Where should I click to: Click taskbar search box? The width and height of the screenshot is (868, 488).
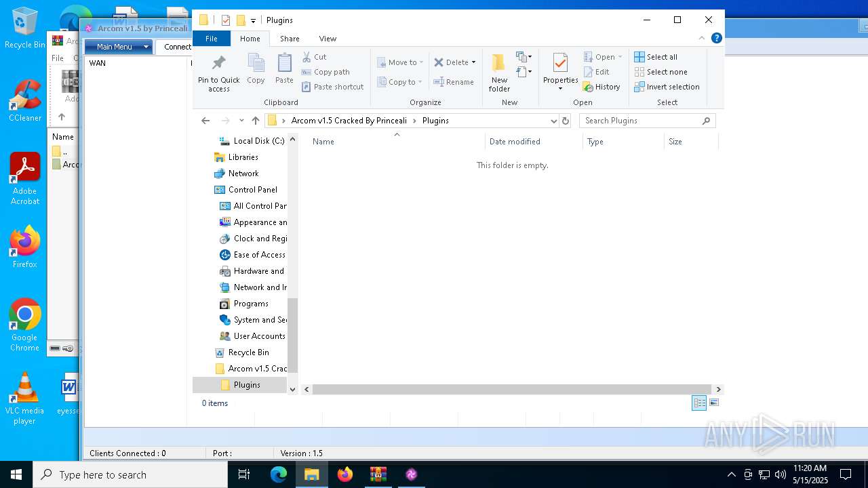[130, 474]
